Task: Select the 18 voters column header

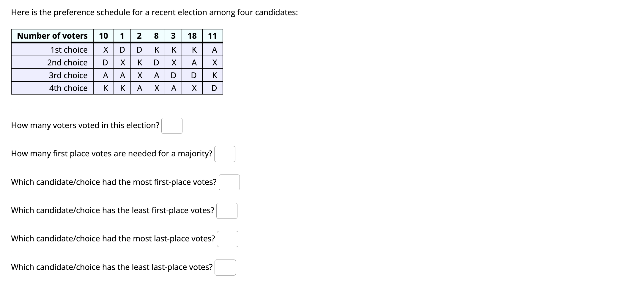Action: tap(192, 36)
